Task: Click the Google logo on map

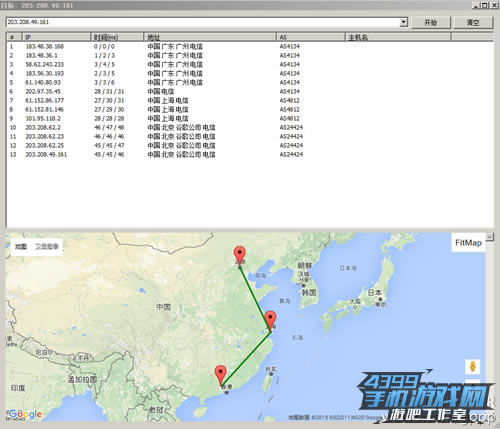Action: (x=25, y=414)
